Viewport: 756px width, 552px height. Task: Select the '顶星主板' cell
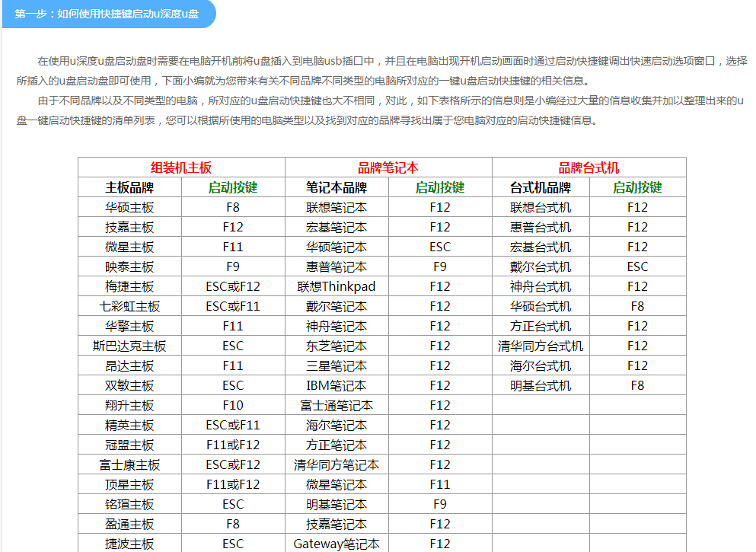[129, 484]
